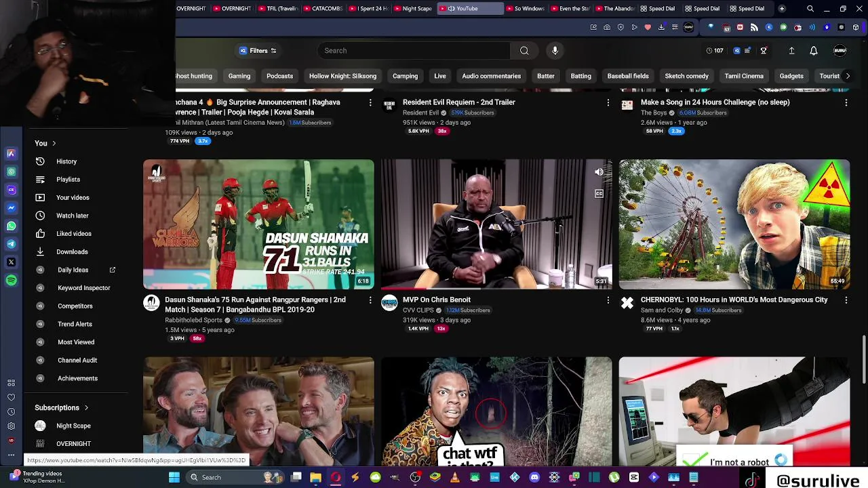The image size is (868, 488).
Task: Open Opera sidebar speed dial grid icon
Action: (x=11, y=383)
